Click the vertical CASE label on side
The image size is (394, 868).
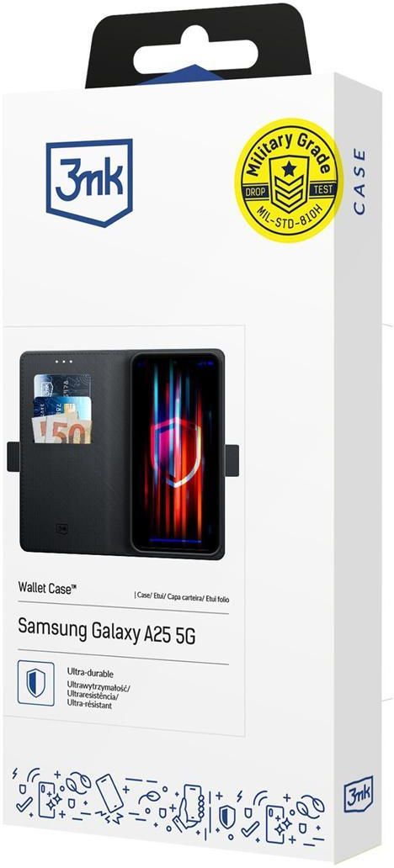[359, 181]
